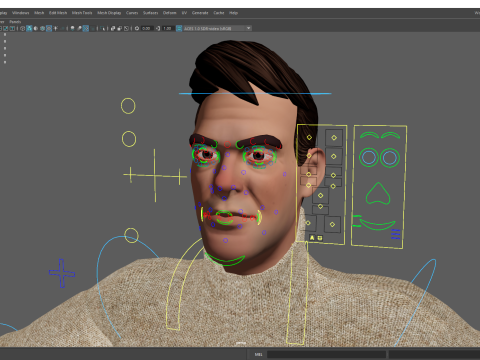480x360 pixels.
Task: Switch viewport to wireframe display
Action: tap(22, 28)
